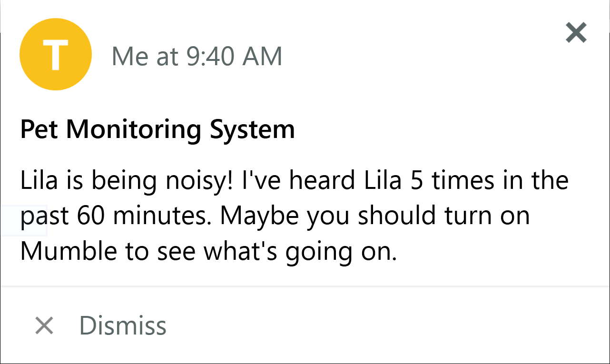This screenshot has width=610, height=364.
Task: Click the small X icon beside Dismiss
Action: tap(44, 326)
